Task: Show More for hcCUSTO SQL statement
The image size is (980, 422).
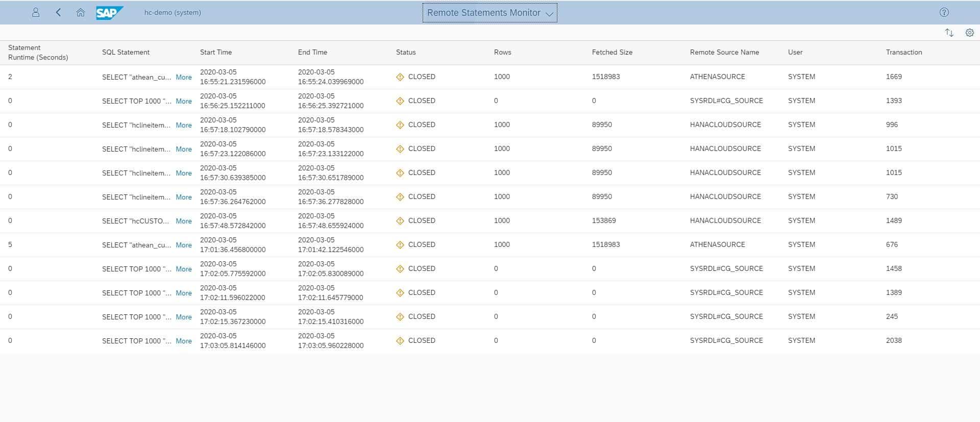Action: click(184, 221)
